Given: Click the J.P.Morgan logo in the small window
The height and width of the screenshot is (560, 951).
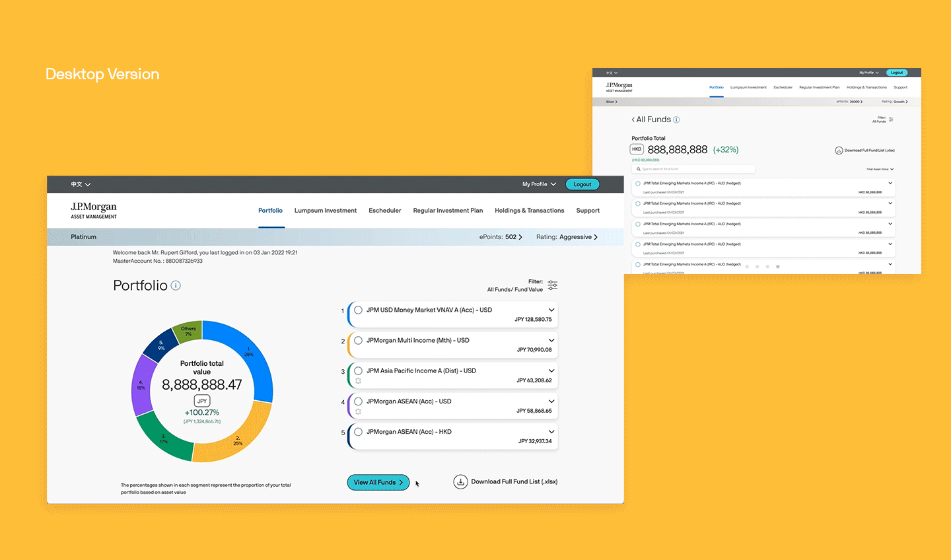Looking at the screenshot, I should (619, 87).
